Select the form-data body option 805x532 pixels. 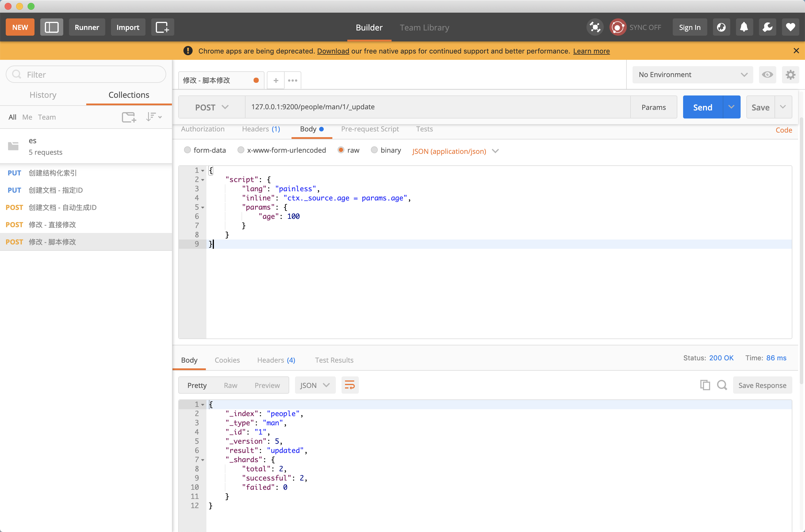187,150
